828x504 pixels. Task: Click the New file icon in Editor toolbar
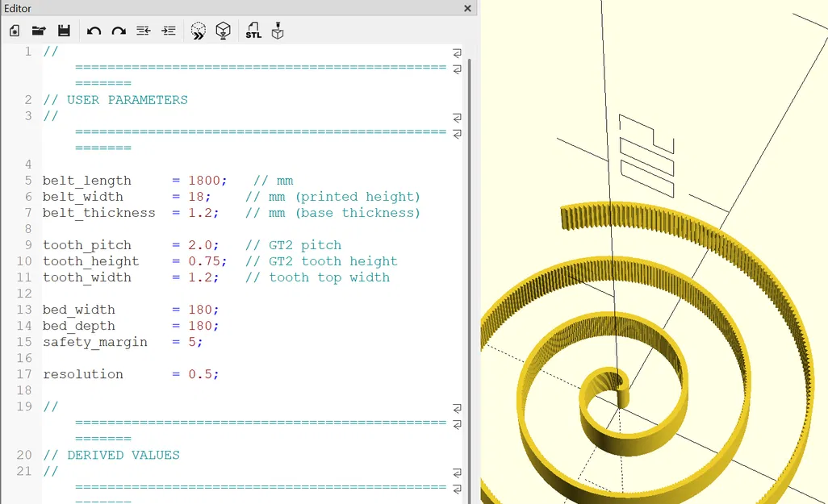point(15,31)
